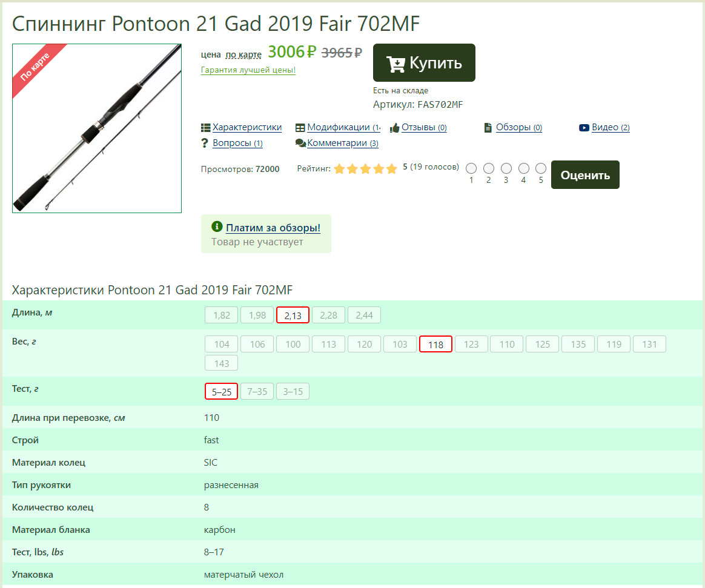This screenshot has height=588, width=705.
Task: Click the crossed-out old price 3965 ₽
Action: [342, 53]
